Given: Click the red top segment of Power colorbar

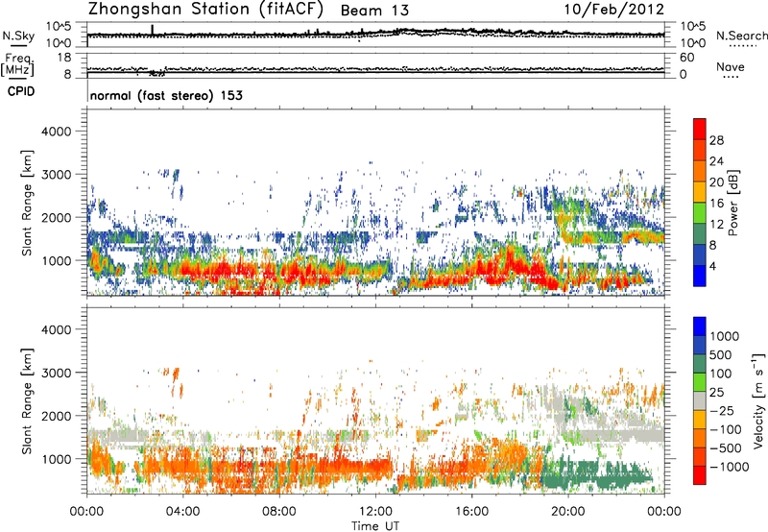Looking at the screenshot, I should tap(700, 129).
